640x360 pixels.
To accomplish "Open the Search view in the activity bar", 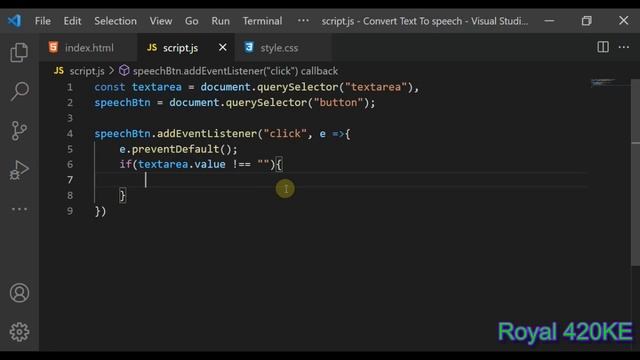I will click(x=19, y=91).
